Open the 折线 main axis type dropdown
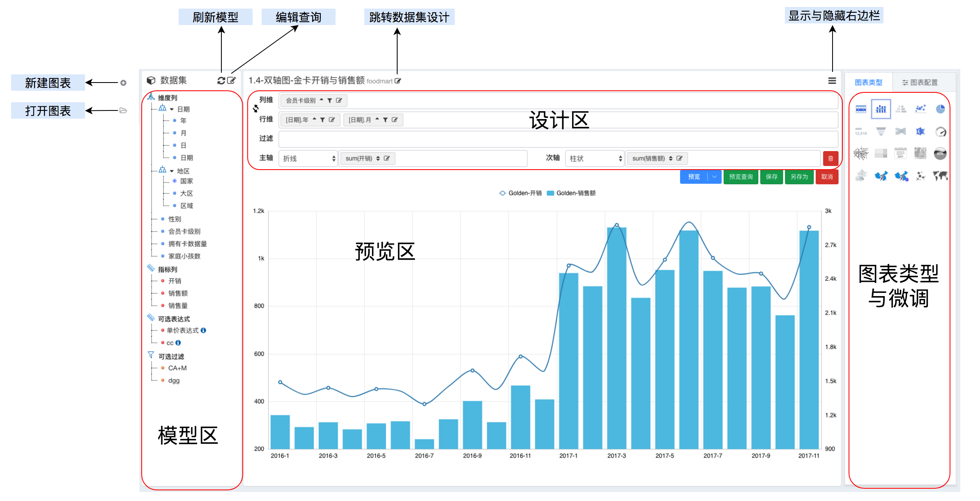Image resolution: width=980 pixels, height=501 pixels. (308, 159)
